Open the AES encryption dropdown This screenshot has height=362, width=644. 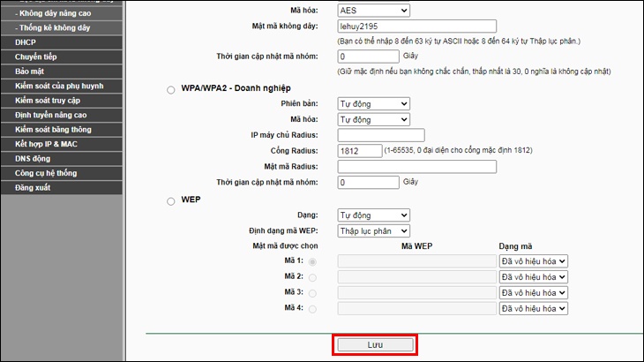tap(374, 10)
